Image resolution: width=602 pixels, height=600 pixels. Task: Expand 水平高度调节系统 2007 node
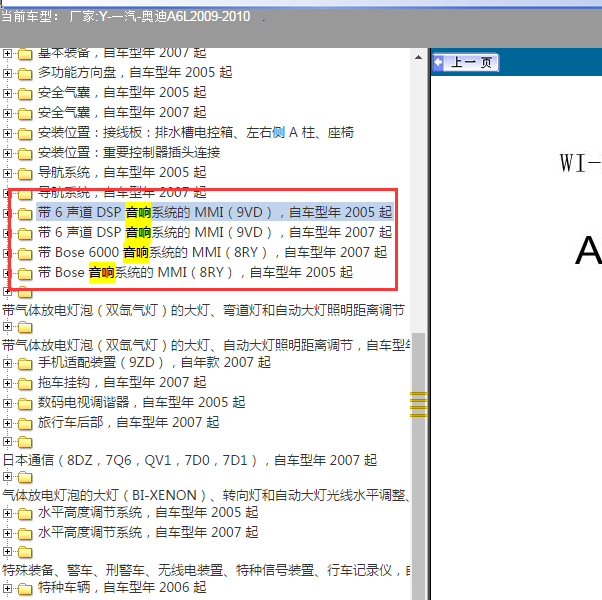7,533
